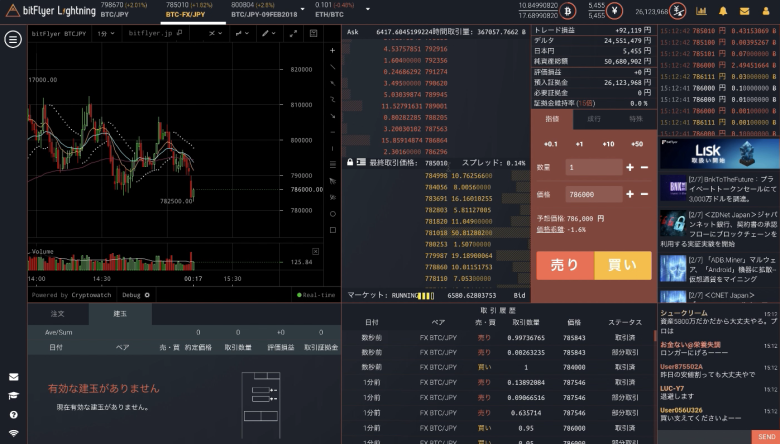
Task: Open the help question mark icon
Action: coord(13,415)
